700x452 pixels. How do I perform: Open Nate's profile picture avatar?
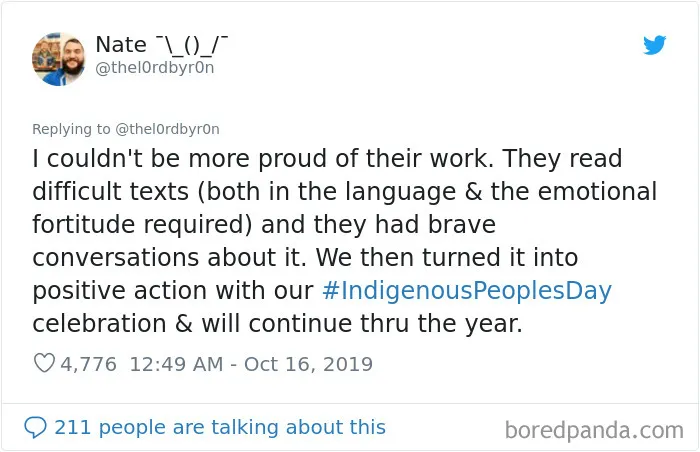(x=58, y=59)
